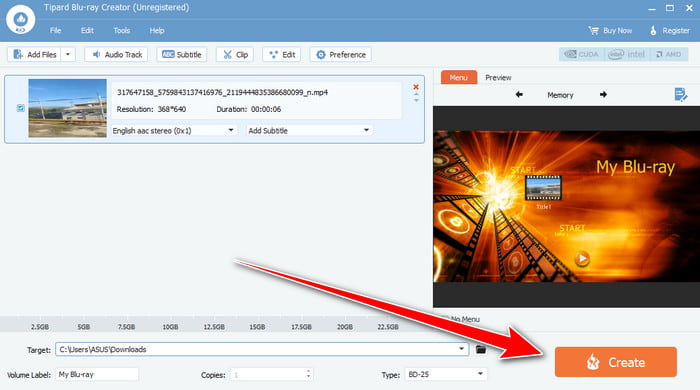
Task: Toggle CUDA acceleration option
Action: click(581, 54)
